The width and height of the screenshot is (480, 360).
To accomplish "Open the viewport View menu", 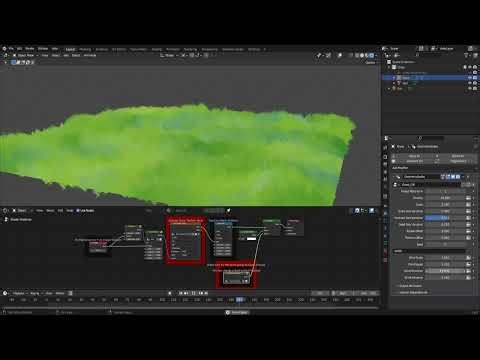I will pos(45,55).
